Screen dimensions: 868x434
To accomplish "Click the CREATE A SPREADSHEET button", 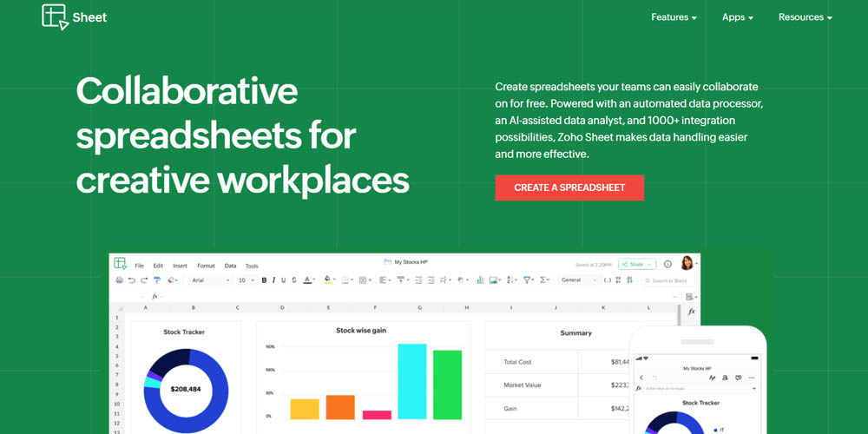I will pos(569,187).
